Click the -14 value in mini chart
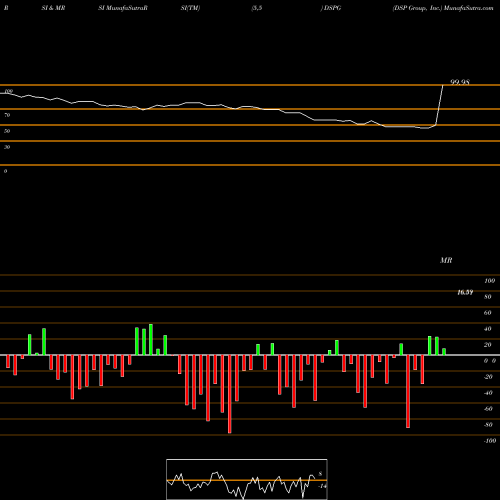 pos(322,486)
